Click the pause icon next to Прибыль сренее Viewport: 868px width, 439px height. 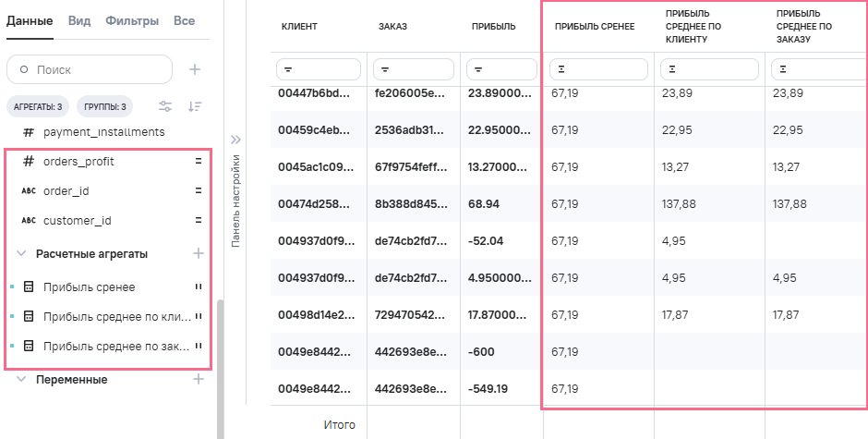pos(198,287)
